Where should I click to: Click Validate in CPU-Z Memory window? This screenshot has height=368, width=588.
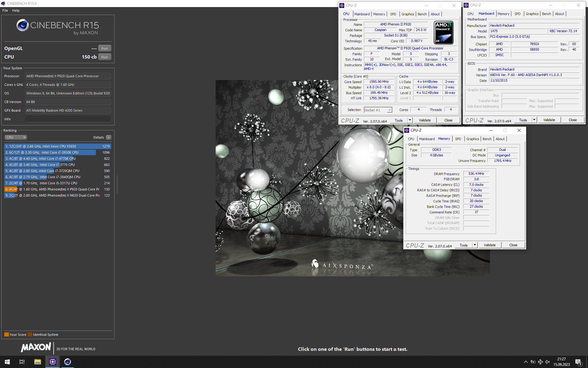[490, 245]
